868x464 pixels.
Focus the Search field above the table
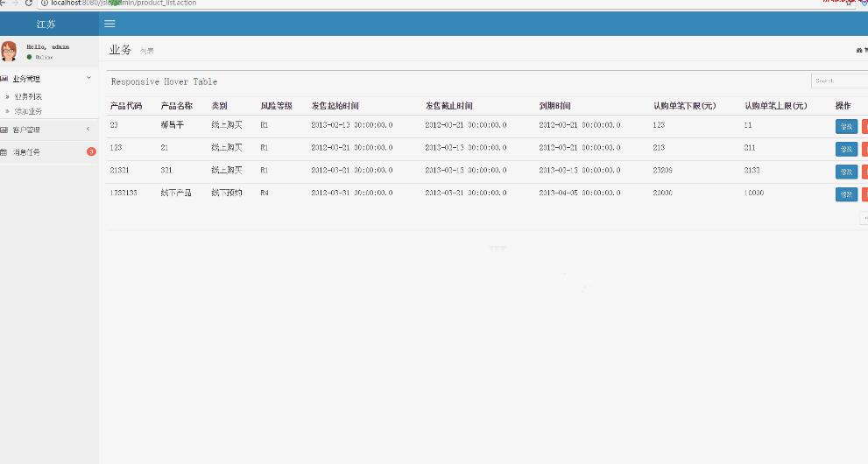[x=840, y=81]
